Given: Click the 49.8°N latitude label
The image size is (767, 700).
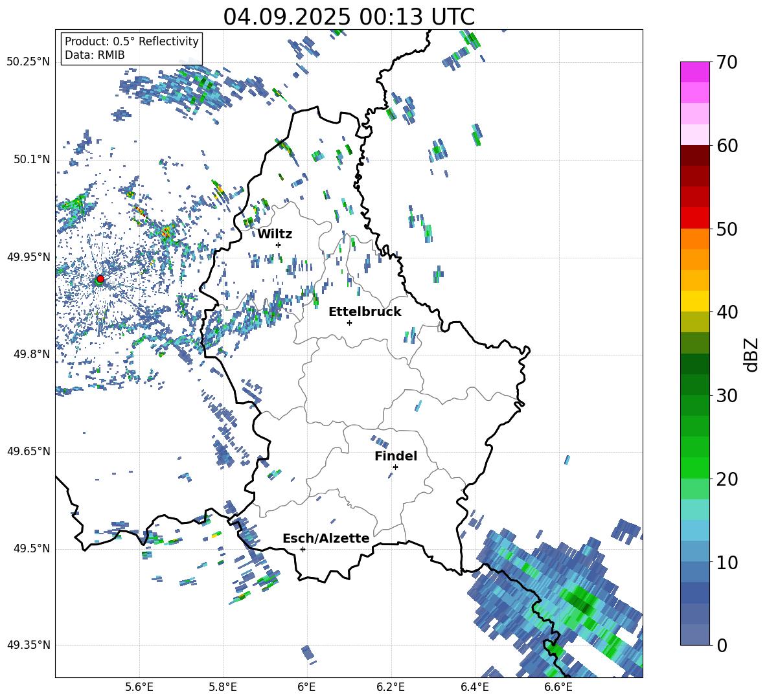Looking at the screenshot, I should 31,354.
